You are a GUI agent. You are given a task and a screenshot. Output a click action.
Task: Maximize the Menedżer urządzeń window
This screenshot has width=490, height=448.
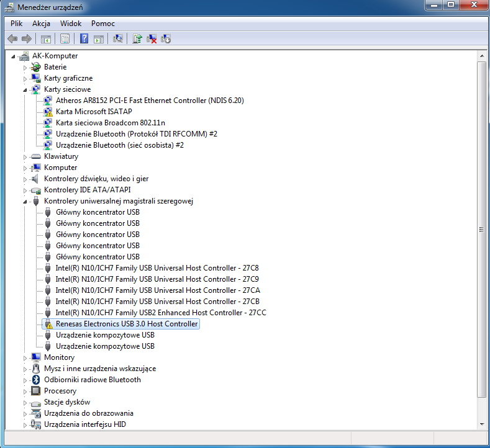point(450,5)
